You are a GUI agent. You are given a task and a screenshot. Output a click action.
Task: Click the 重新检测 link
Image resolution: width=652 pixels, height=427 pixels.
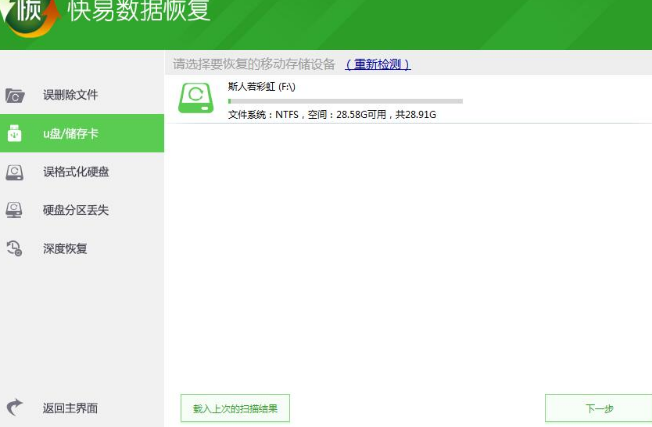point(378,64)
